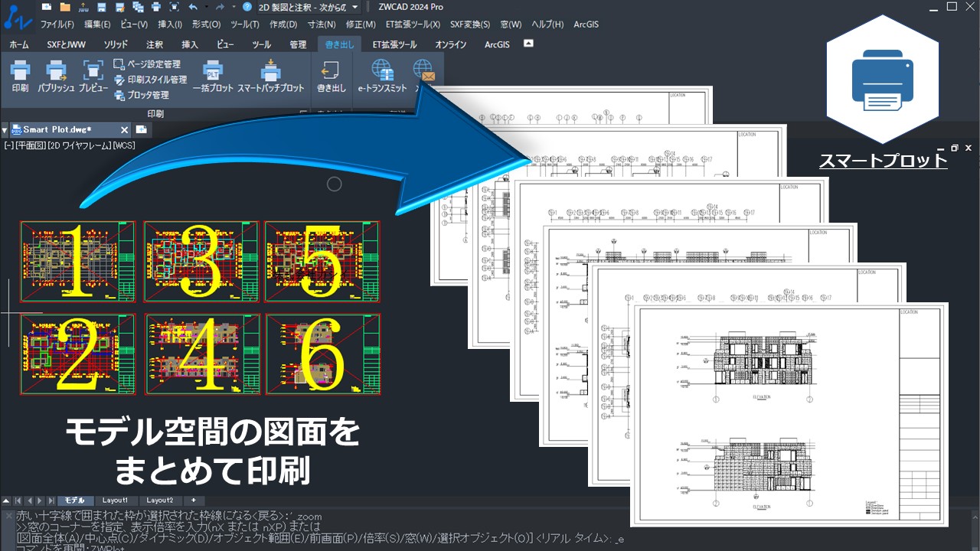
Task: Open 印刷スタイル管理 plot style manager
Action: coord(150,80)
